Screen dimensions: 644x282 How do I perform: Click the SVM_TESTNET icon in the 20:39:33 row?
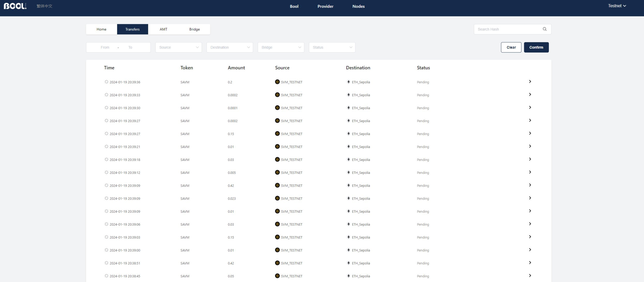[x=277, y=95]
